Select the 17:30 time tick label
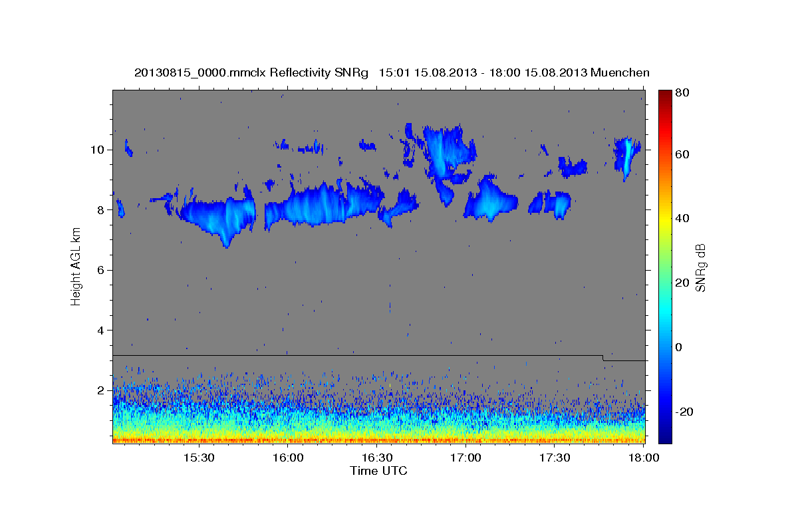 tap(555, 458)
